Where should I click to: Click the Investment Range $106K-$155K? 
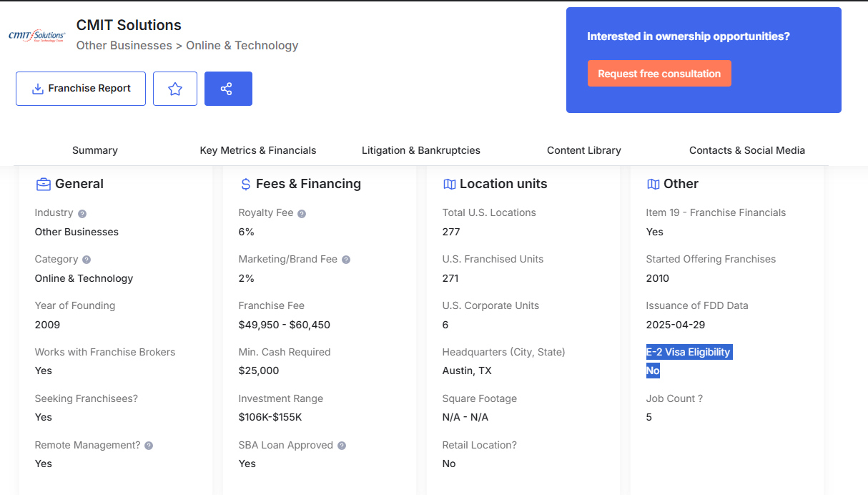tap(270, 417)
